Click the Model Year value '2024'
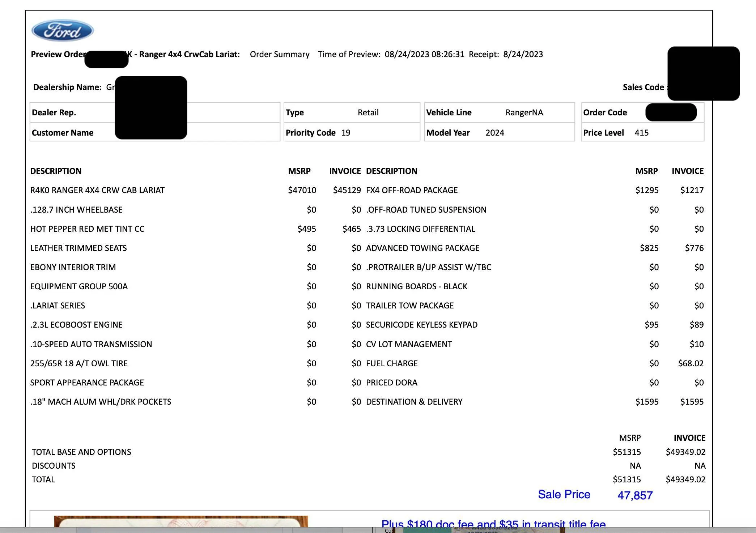Viewport: 756px width, 533px height. pos(495,133)
